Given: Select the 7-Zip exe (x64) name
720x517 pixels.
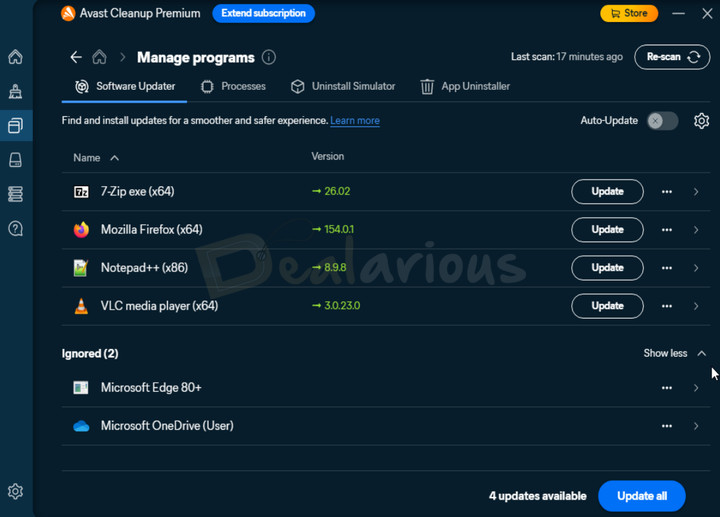Looking at the screenshot, I should point(137,192).
